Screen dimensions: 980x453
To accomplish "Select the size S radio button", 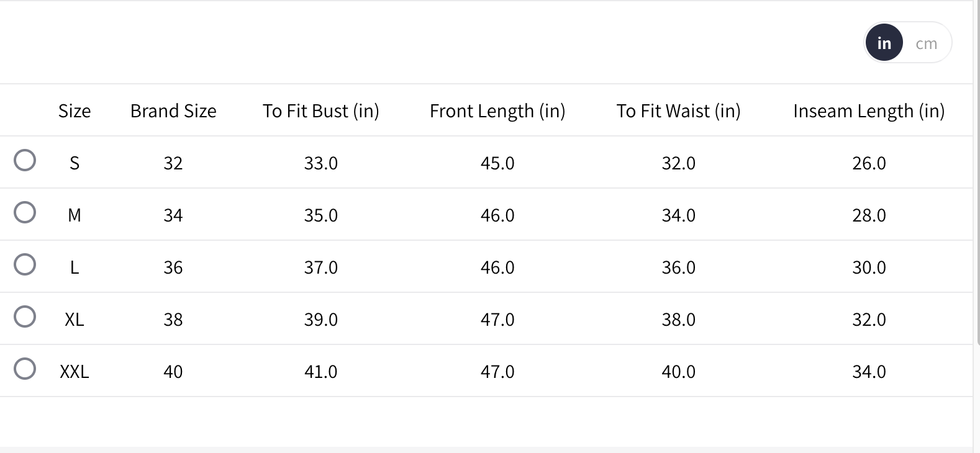I will [x=25, y=160].
